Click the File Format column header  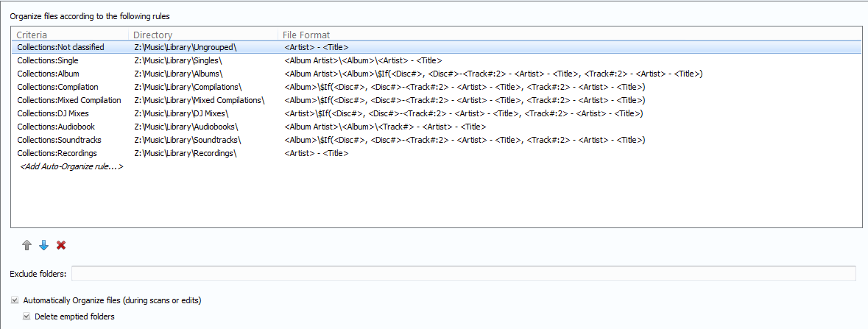306,35
